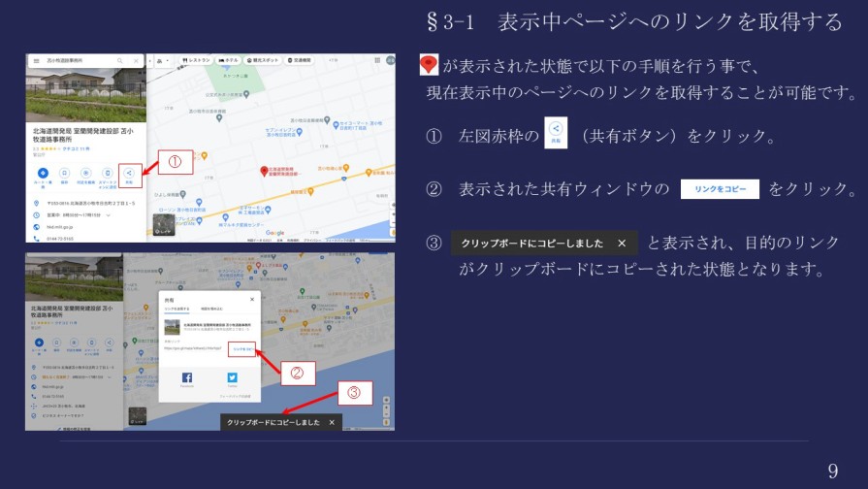Close the share dialog with its X
The width and height of the screenshot is (868, 489).
[253, 300]
